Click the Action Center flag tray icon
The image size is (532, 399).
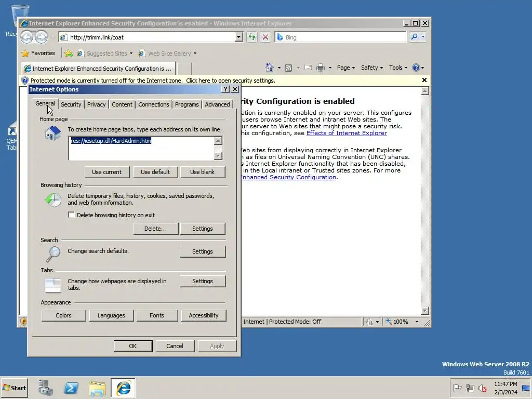click(457, 388)
